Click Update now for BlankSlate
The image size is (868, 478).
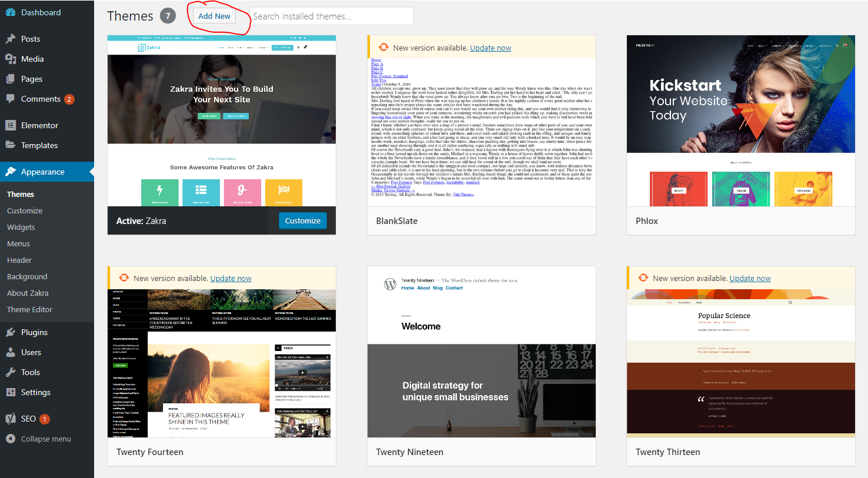tap(490, 48)
